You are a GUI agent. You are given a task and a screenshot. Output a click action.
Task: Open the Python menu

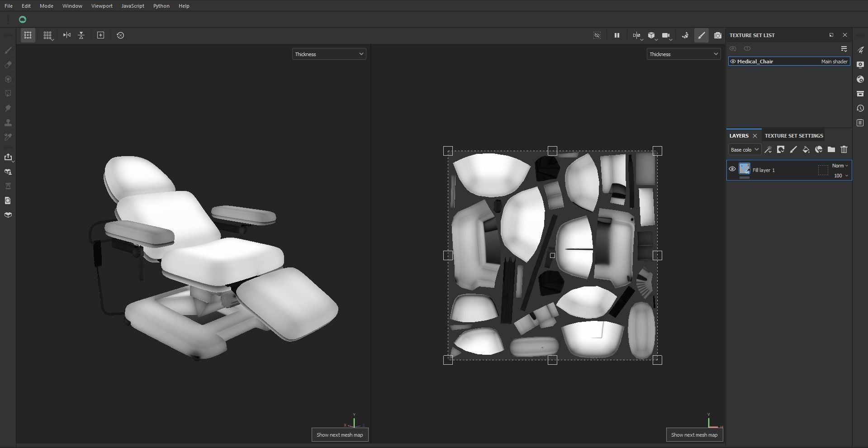[161, 6]
